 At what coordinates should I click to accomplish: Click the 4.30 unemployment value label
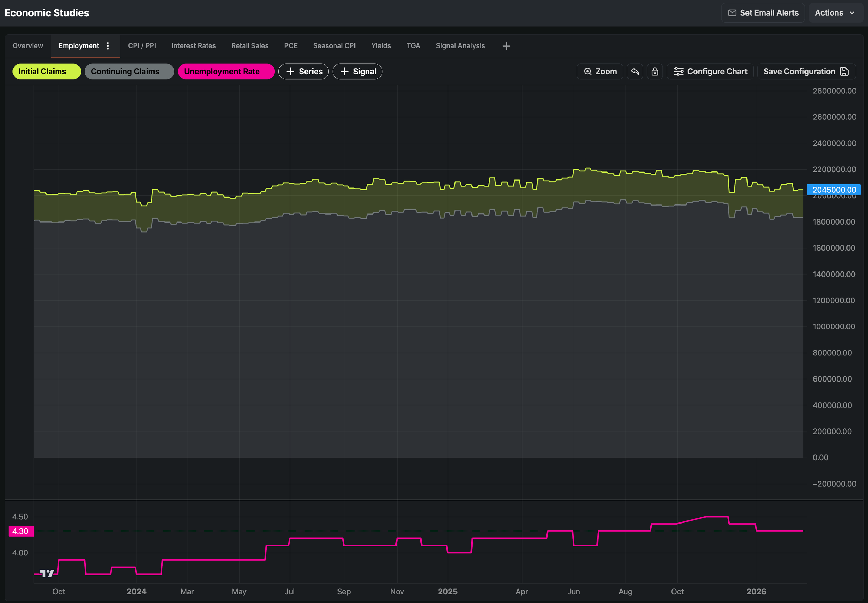coord(21,531)
